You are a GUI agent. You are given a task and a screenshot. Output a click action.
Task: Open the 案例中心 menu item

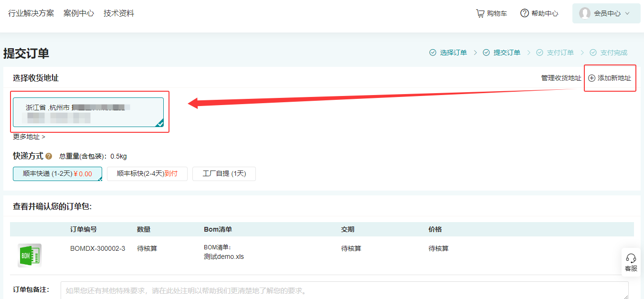(79, 13)
